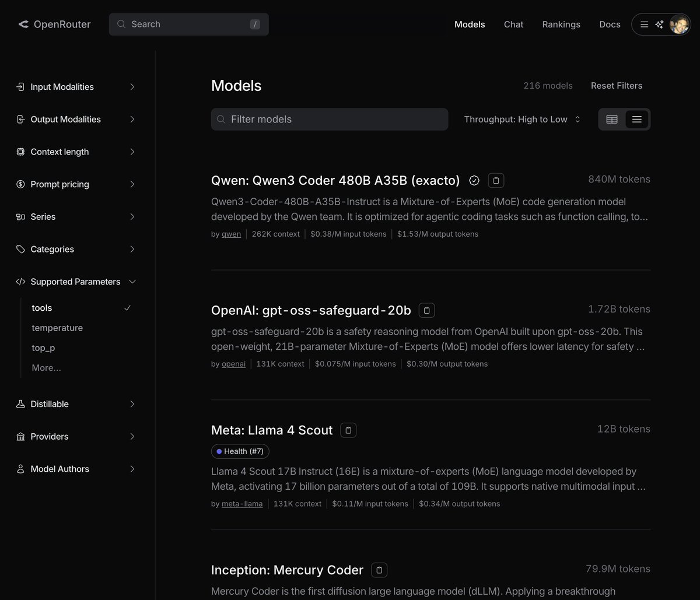Expand the Input Modalities filter
The width and height of the screenshot is (700, 600).
(132, 87)
